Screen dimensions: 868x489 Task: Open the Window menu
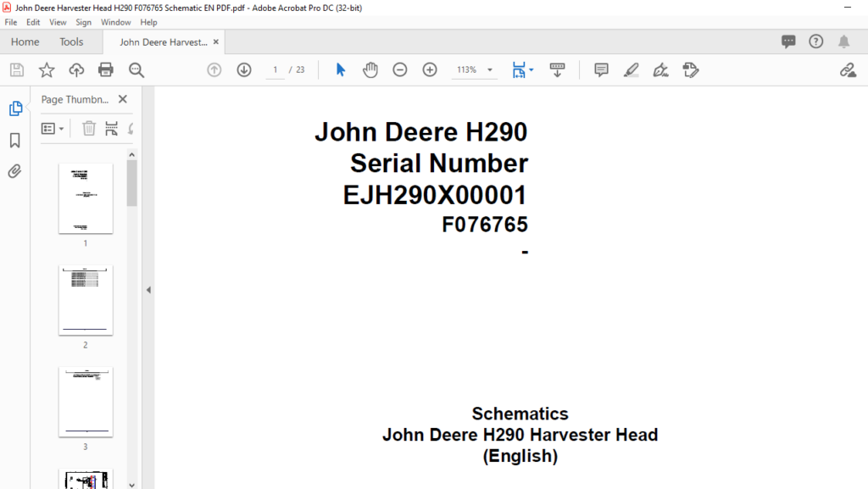[x=115, y=22]
